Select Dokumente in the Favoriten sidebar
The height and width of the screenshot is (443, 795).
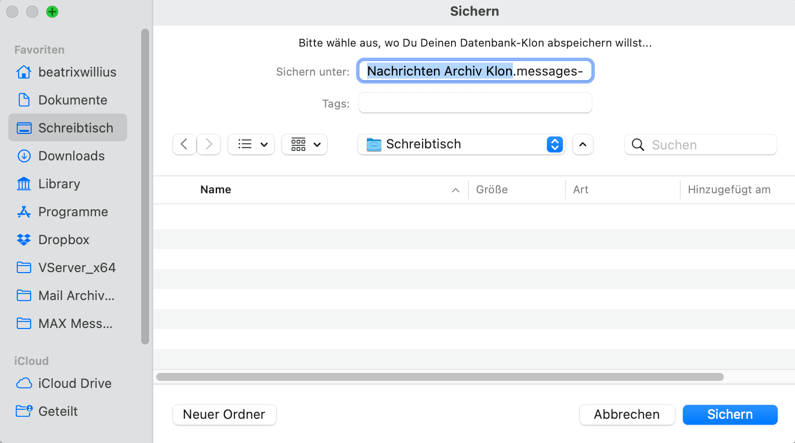[x=67, y=100]
